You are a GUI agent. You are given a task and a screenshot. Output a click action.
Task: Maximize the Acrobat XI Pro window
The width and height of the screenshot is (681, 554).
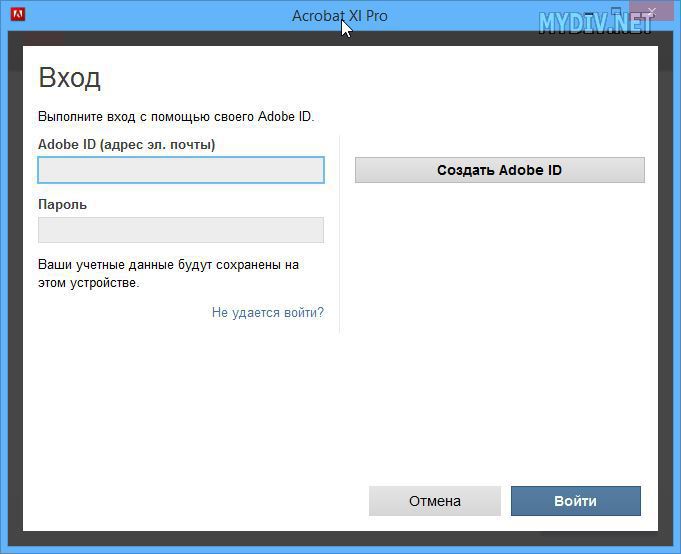pos(616,11)
